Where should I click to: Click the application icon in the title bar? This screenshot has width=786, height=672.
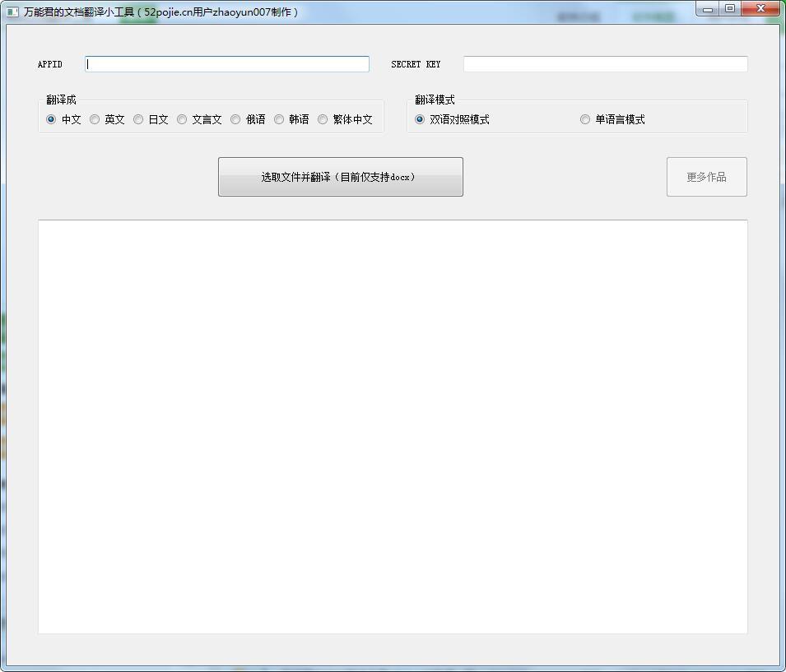[x=12, y=12]
